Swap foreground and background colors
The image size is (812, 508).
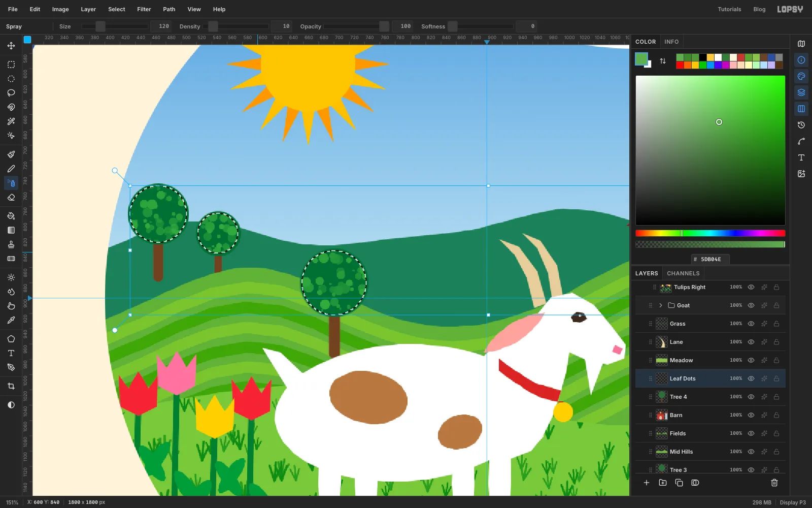click(663, 61)
